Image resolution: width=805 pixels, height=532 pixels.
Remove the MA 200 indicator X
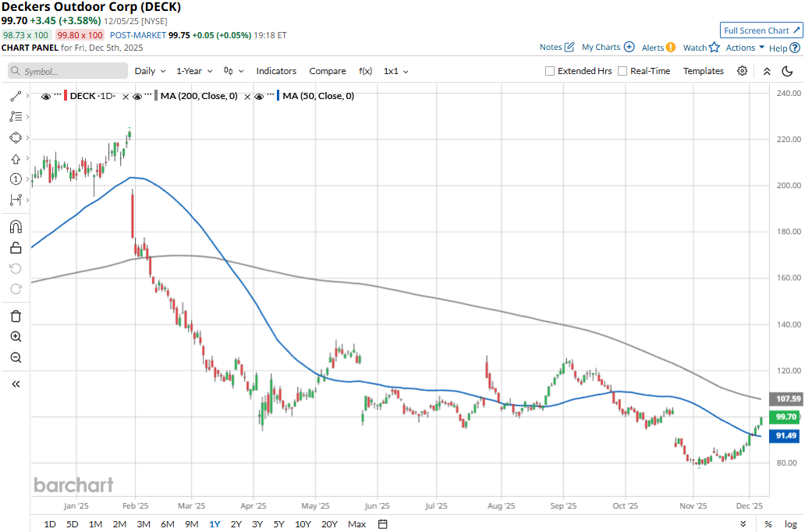pyautogui.click(x=247, y=97)
